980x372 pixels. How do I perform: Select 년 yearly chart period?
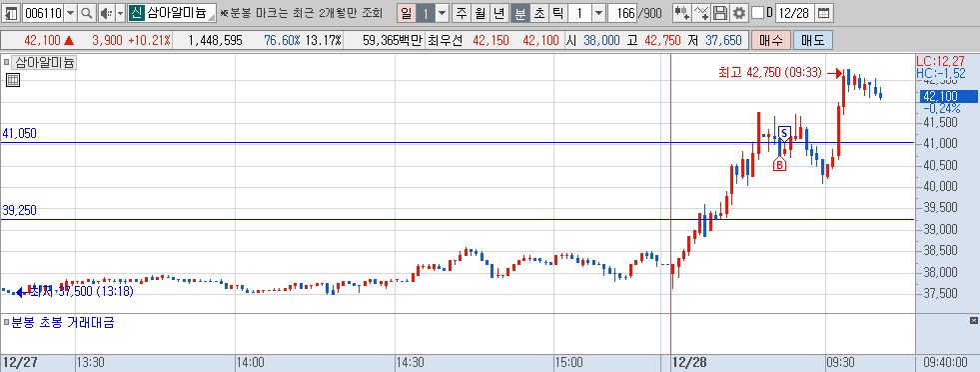point(498,13)
